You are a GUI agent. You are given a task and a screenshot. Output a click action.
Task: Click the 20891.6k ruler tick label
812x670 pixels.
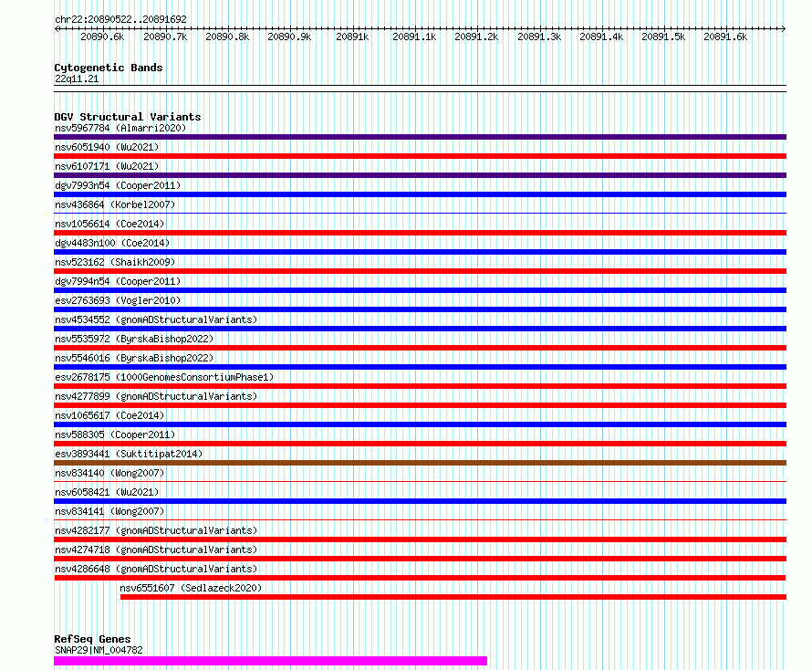[x=725, y=37]
